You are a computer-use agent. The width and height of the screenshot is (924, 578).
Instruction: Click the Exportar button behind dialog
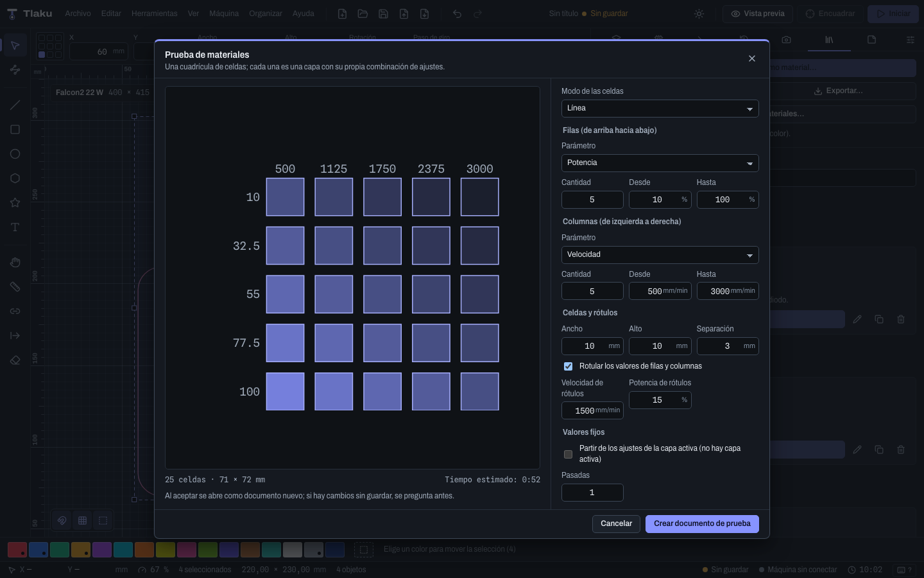(838, 91)
